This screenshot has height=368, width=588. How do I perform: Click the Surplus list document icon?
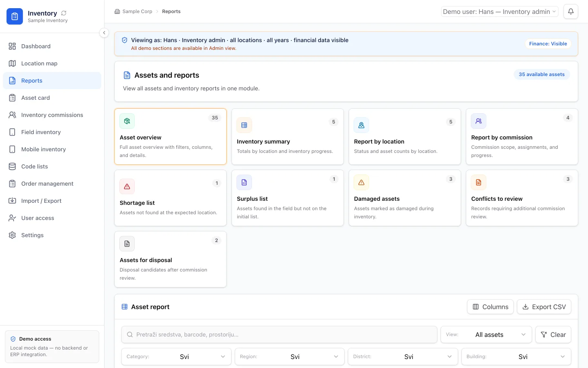pos(244,182)
